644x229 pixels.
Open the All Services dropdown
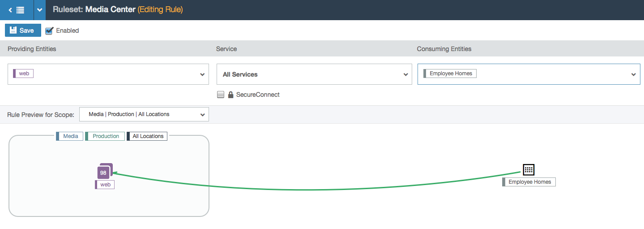pos(314,74)
